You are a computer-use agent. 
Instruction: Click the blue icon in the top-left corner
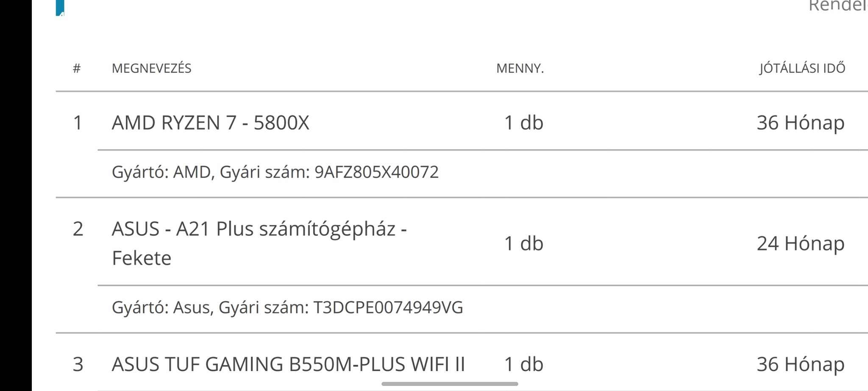coord(60,8)
